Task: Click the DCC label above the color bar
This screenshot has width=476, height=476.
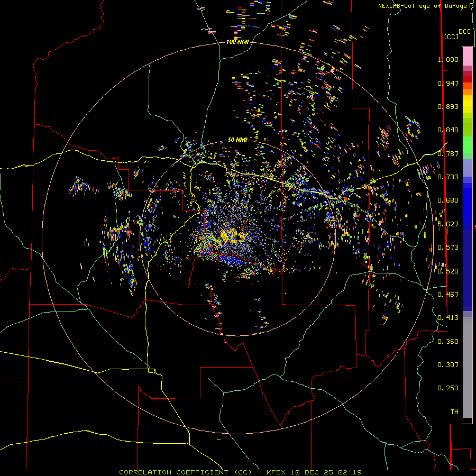Action: [x=465, y=32]
